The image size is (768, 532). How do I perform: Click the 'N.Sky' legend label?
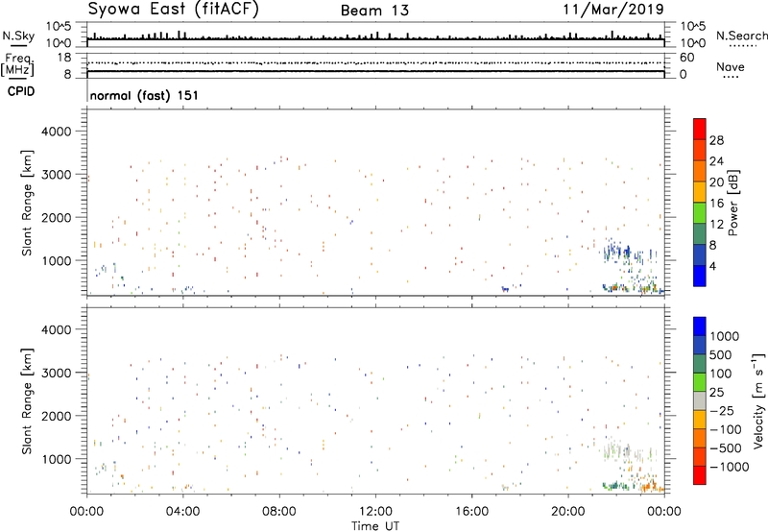pyautogui.click(x=18, y=36)
